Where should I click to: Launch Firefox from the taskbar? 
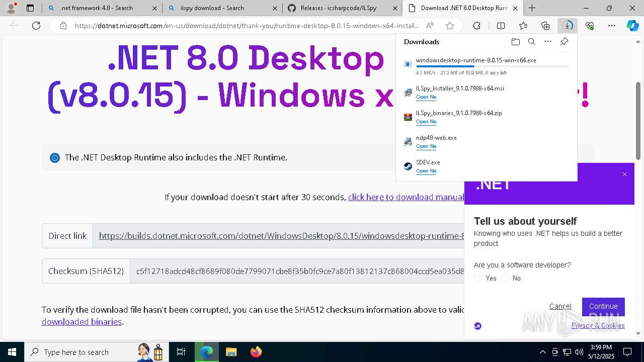[x=256, y=352]
